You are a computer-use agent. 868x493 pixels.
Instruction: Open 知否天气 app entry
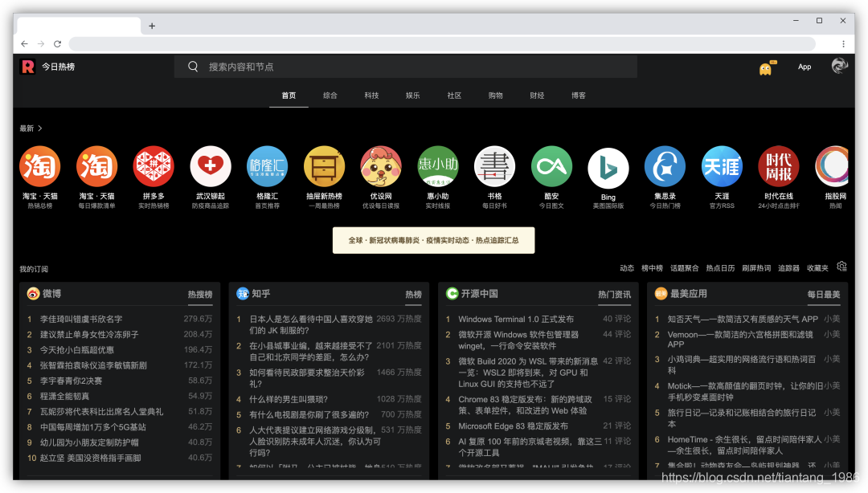click(x=743, y=320)
